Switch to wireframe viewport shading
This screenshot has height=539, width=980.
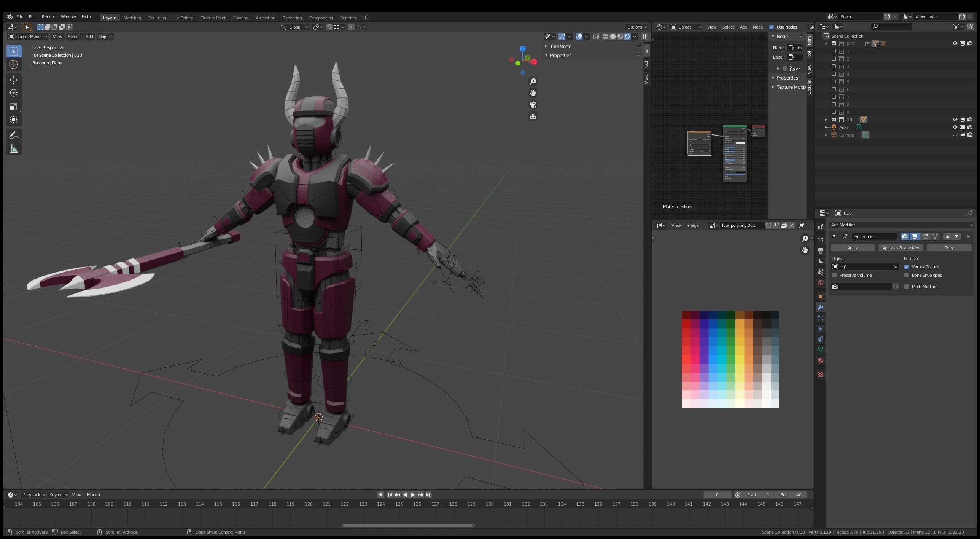pos(606,37)
